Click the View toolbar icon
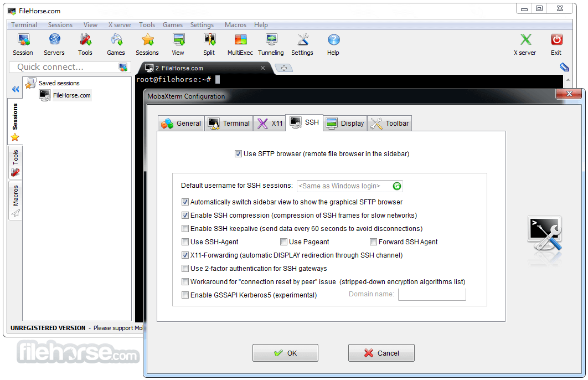Screen dimensions: 588x380 [x=178, y=44]
